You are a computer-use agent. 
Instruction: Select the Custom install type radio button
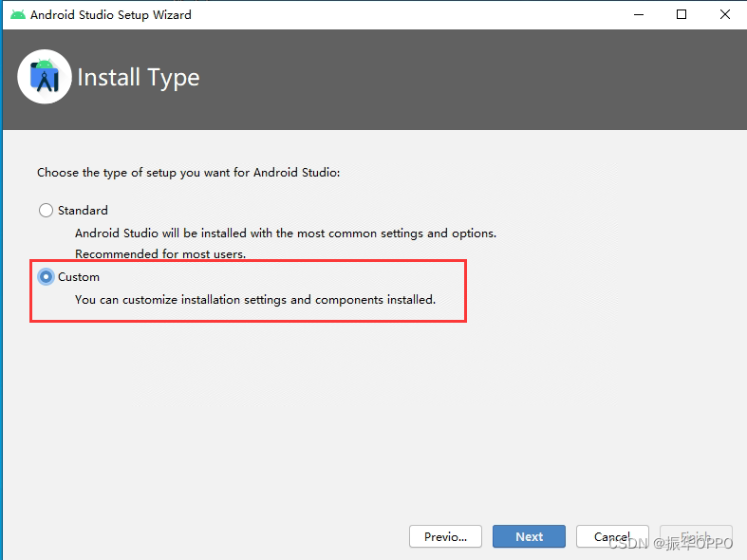click(x=46, y=276)
